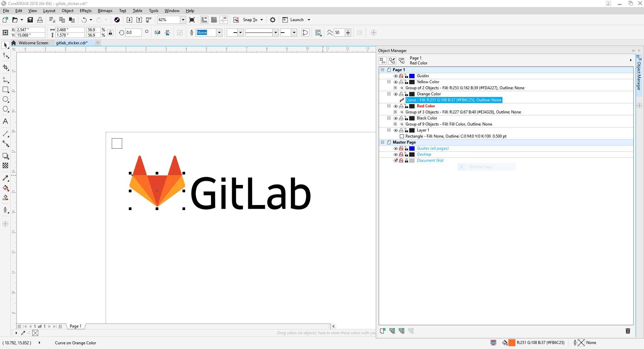Mirror the selection horizontally
644x349 pixels.
(x=158, y=33)
